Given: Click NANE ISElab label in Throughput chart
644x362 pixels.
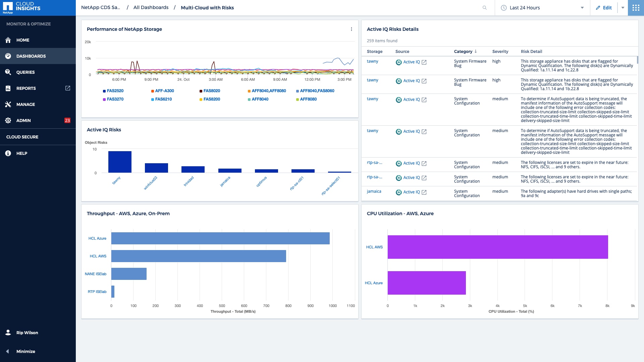Looking at the screenshot, I should pos(96,274).
